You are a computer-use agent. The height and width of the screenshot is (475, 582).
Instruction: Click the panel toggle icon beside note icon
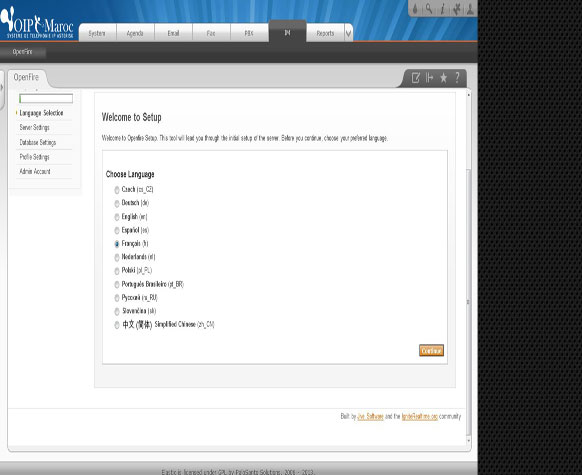click(x=429, y=78)
